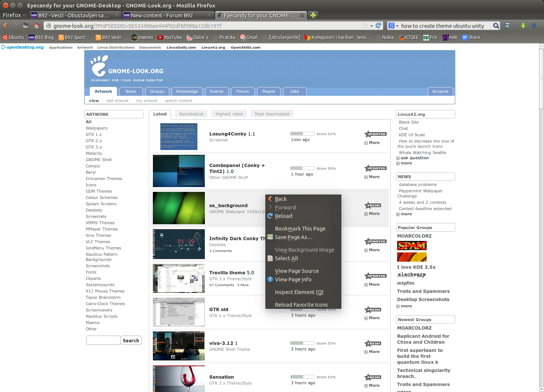
Task: Open the Account tab
Action: [x=440, y=91]
